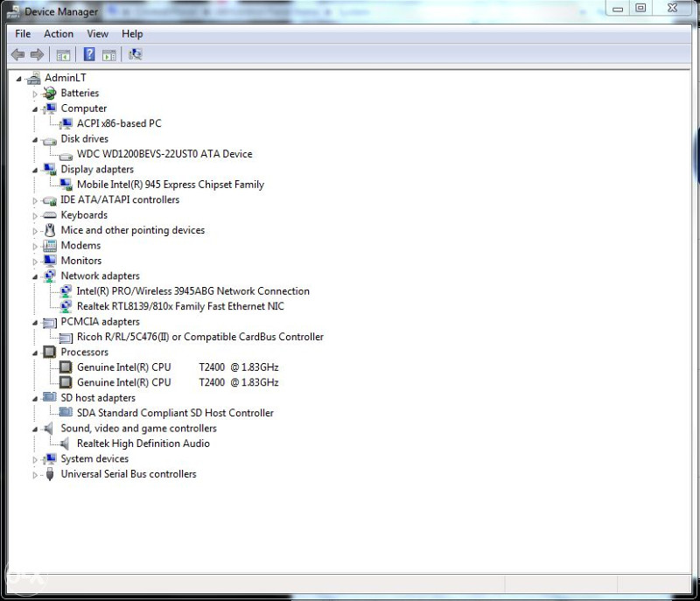
Task: Click the Realtek High Definition Audio icon
Action: (x=65, y=444)
